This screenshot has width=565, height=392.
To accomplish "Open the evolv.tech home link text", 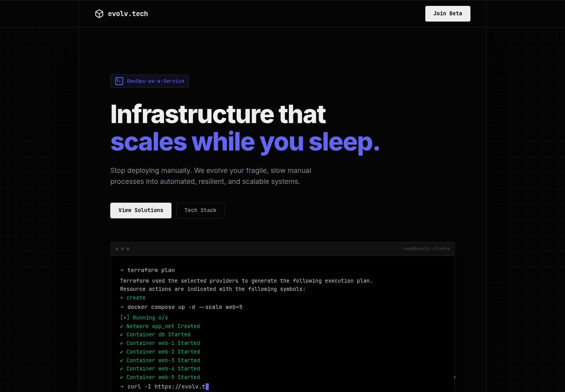I will 128,14.
